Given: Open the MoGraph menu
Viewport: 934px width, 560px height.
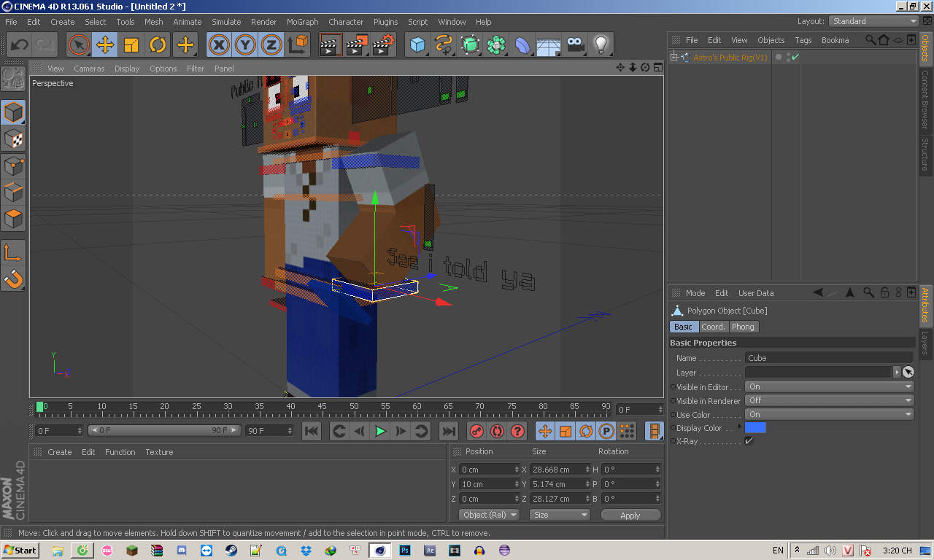Looking at the screenshot, I should [x=302, y=22].
